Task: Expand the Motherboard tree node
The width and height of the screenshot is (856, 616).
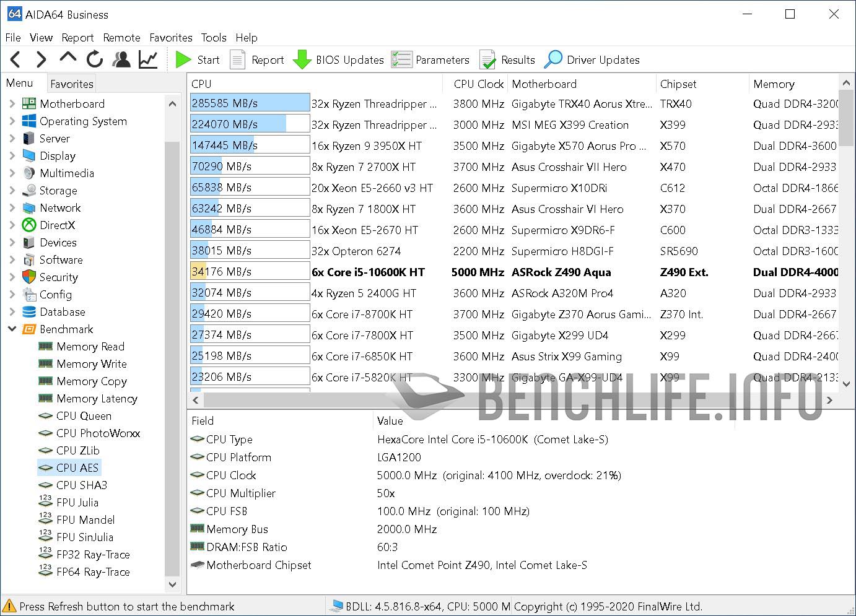Action: click(x=12, y=104)
